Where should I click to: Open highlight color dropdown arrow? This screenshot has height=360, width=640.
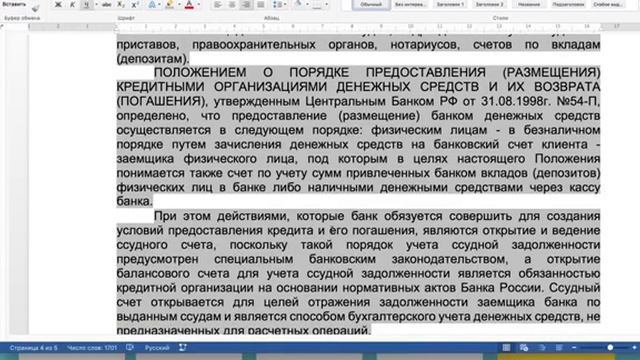coord(179,4)
